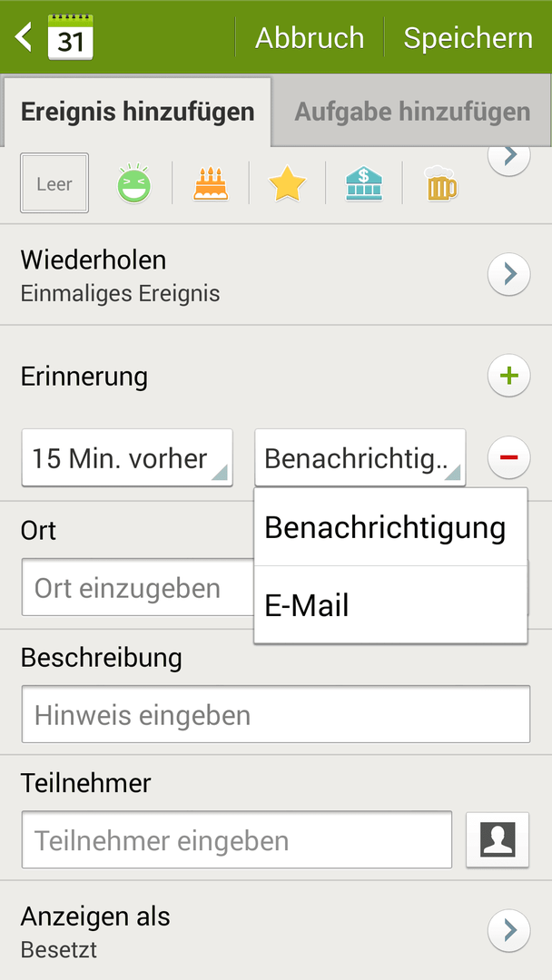Open the 15 Min. vorher dropdown

click(x=127, y=458)
